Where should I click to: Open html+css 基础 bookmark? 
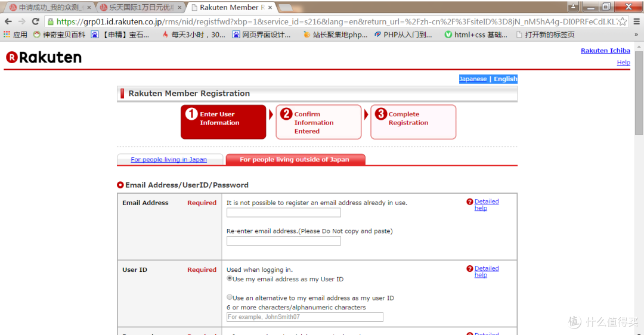476,35
